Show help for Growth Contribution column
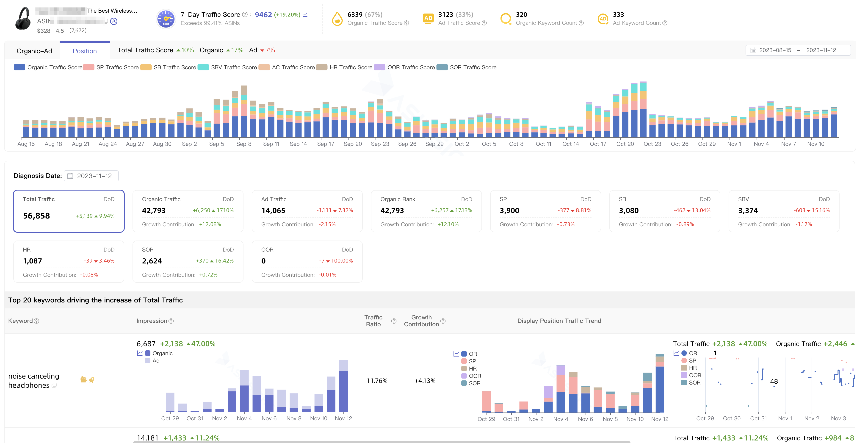The height and width of the screenshot is (443, 868). tap(443, 321)
